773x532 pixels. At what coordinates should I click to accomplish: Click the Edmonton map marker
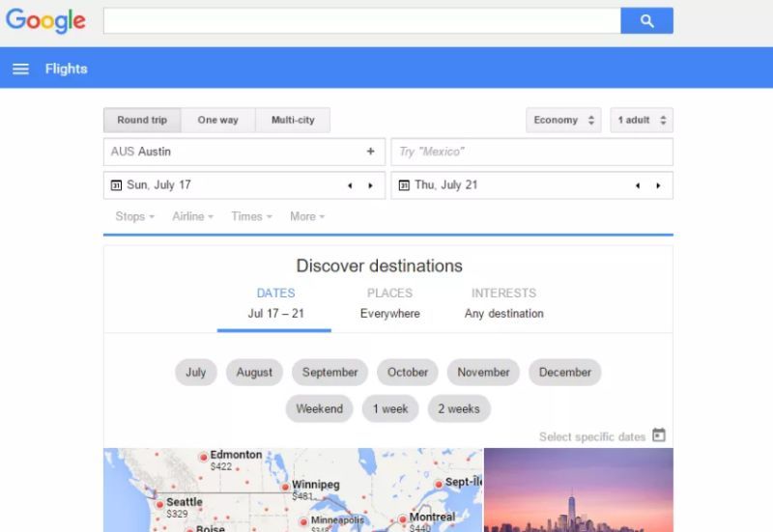(203, 457)
